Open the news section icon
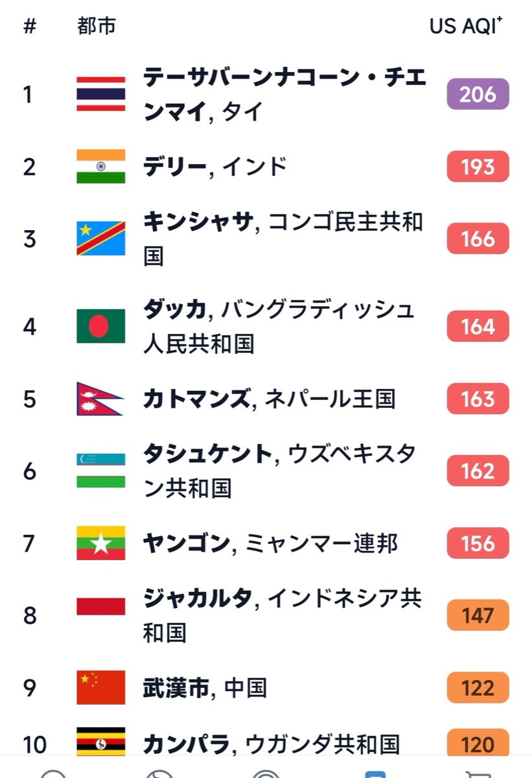Screen dimensions: 532x778 pyautogui.click(x=267, y=773)
